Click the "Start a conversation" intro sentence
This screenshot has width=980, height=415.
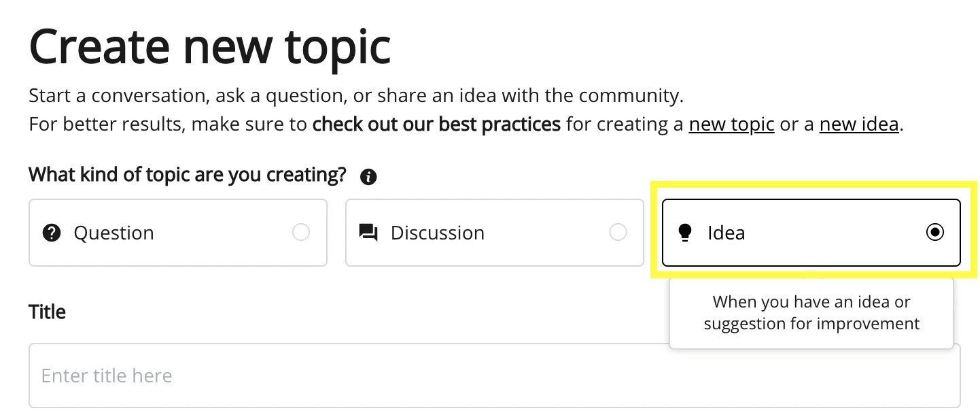tap(356, 95)
